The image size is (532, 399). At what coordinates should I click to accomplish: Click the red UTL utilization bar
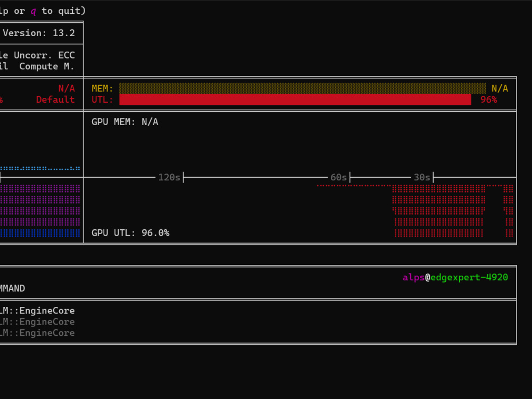(x=295, y=99)
